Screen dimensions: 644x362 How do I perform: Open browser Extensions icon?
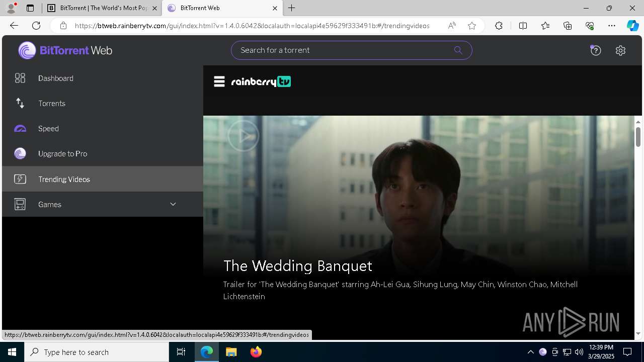click(499, 26)
